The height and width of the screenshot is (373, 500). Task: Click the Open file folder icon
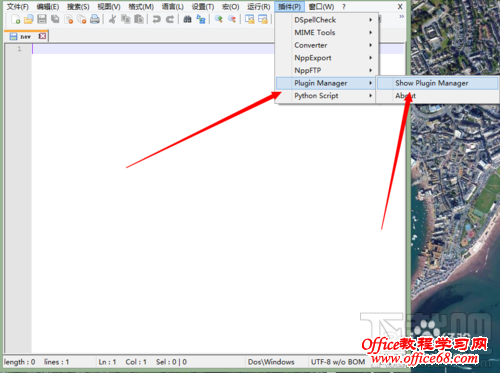click(x=29, y=19)
